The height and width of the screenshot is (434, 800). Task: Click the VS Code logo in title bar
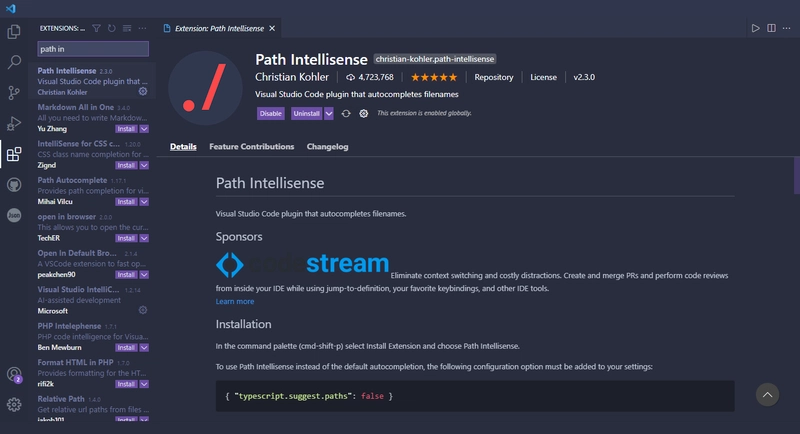[11, 9]
